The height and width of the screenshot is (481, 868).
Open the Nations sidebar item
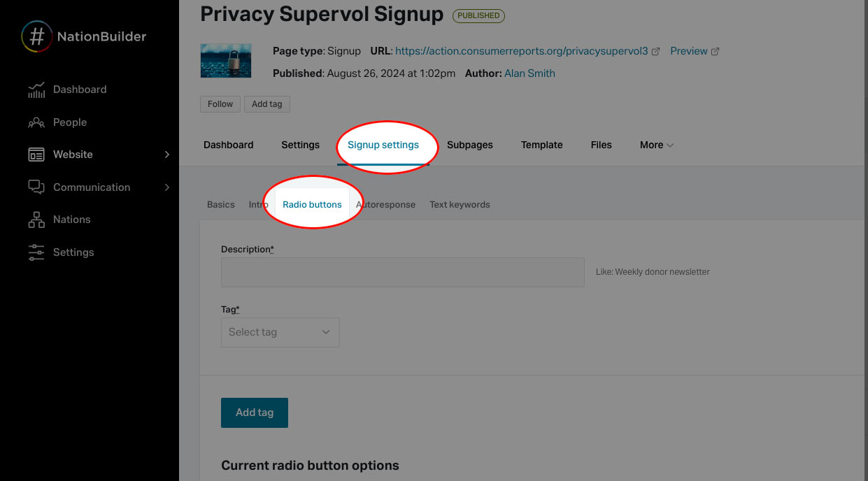pyautogui.click(x=71, y=219)
